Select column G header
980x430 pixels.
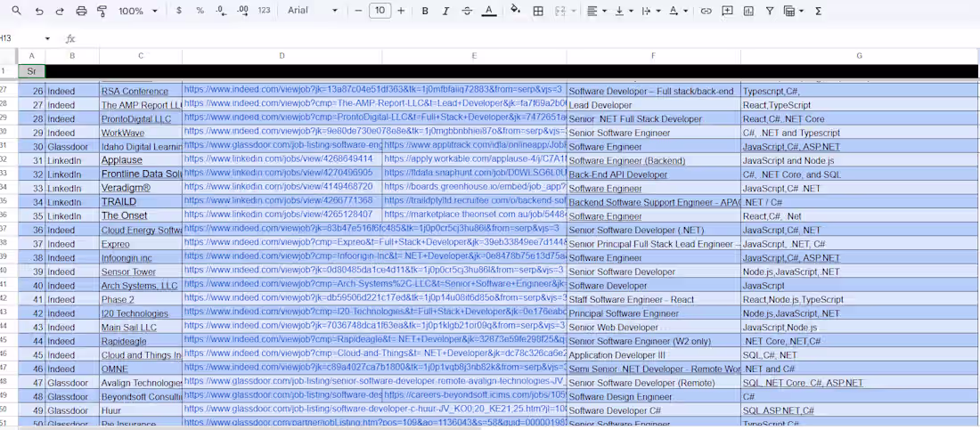tap(860, 55)
